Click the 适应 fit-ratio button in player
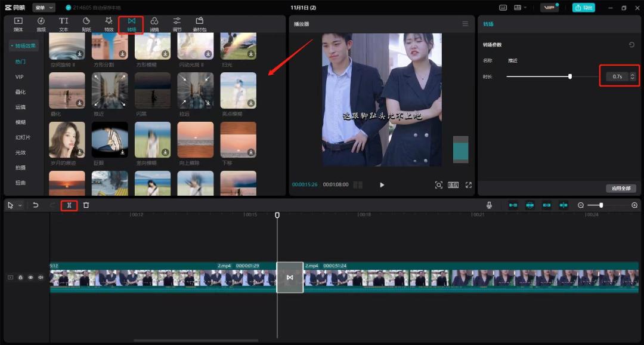The width and height of the screenshot is (644, 345). pyautogui.click(x=453, y=185)
